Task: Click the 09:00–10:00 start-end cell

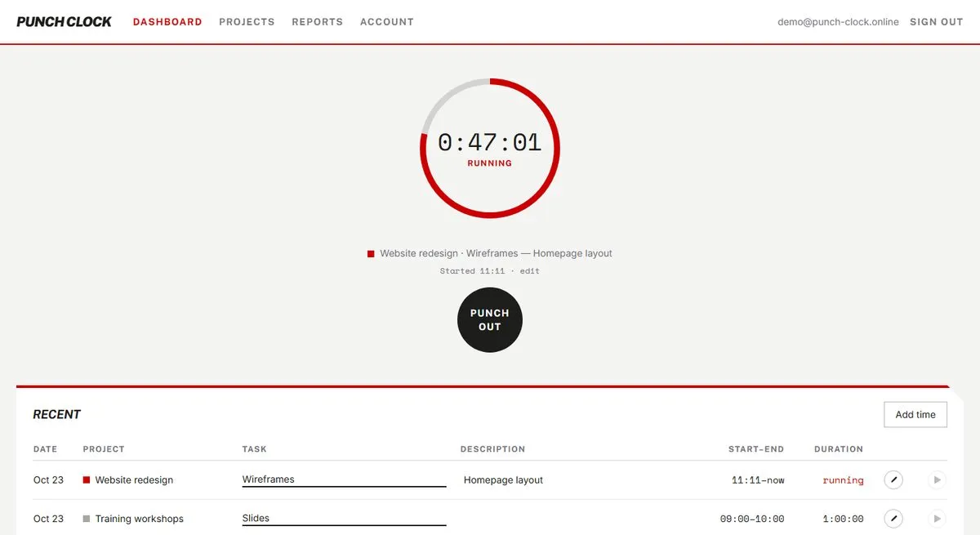Action: coord(752,519)
